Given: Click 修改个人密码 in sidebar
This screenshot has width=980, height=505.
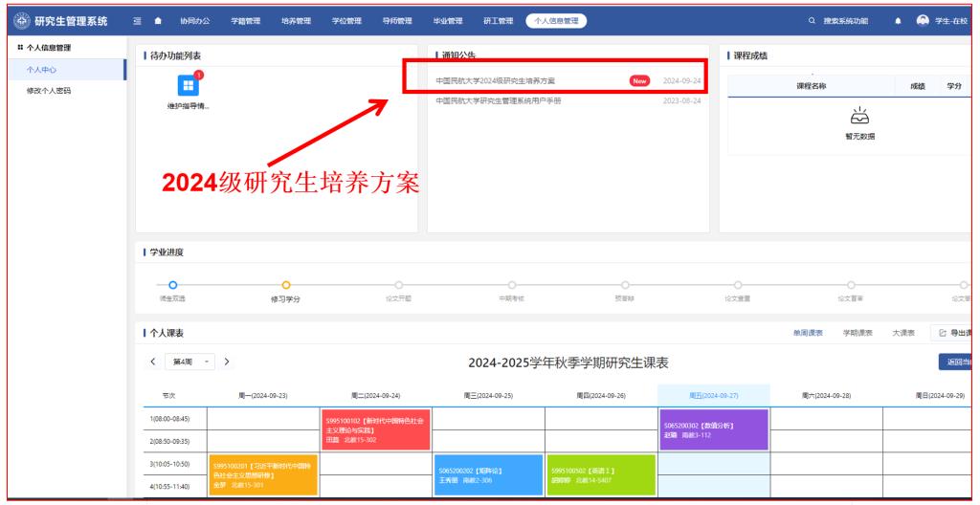Looking at the screenshot, I should click(x=48, y=91).
